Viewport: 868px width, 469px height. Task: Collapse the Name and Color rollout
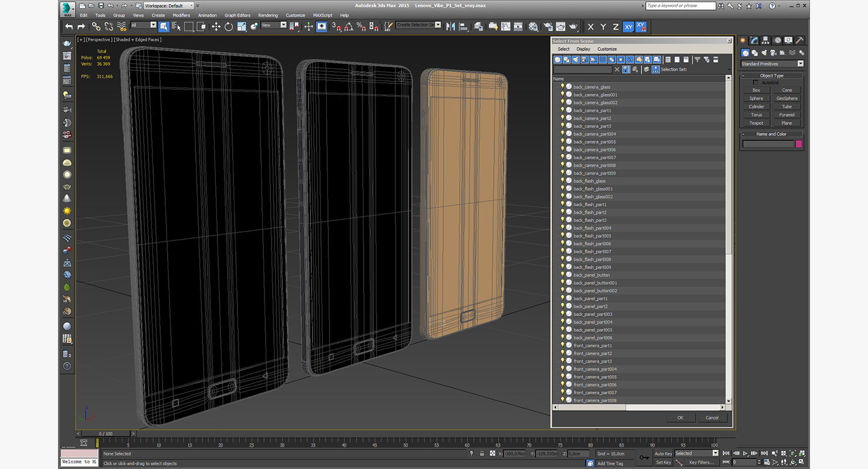pos(771,134)
